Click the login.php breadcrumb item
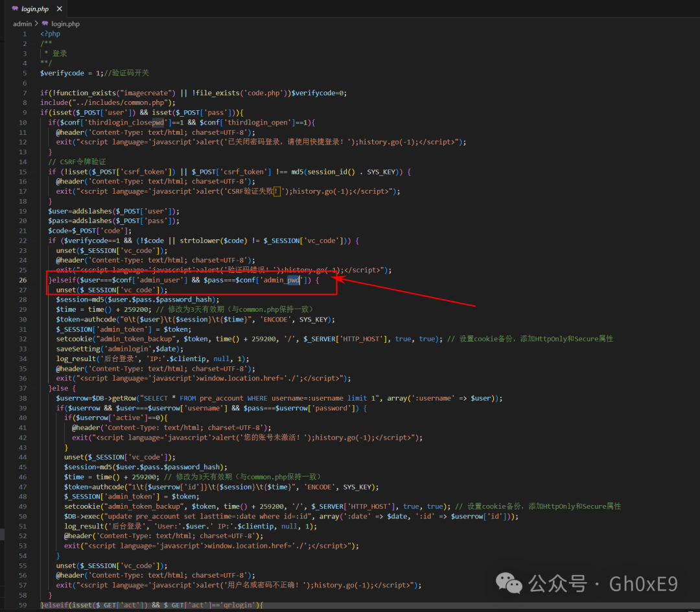This screenshot has height=612, width=700. tap(65, 23)
